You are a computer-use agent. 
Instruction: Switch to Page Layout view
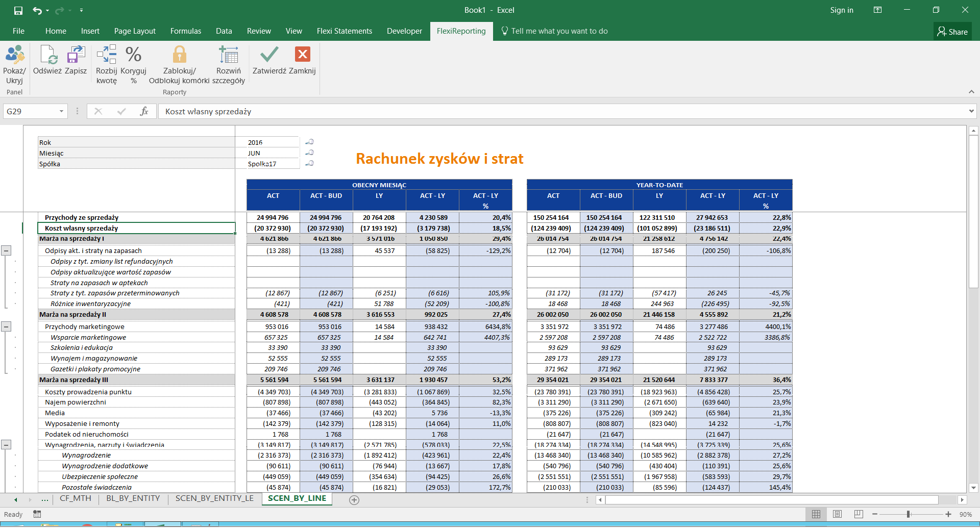837,514
